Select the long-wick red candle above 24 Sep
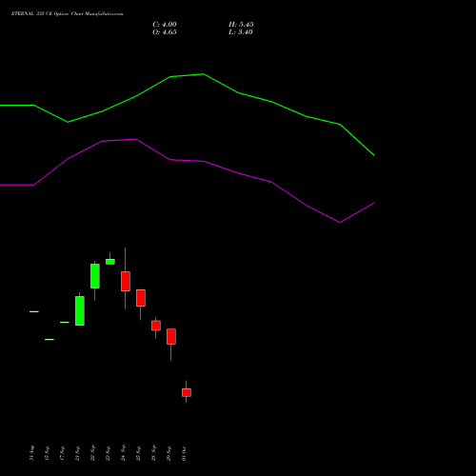The height and width of the screenshot is (476, 476). point(126,281)
